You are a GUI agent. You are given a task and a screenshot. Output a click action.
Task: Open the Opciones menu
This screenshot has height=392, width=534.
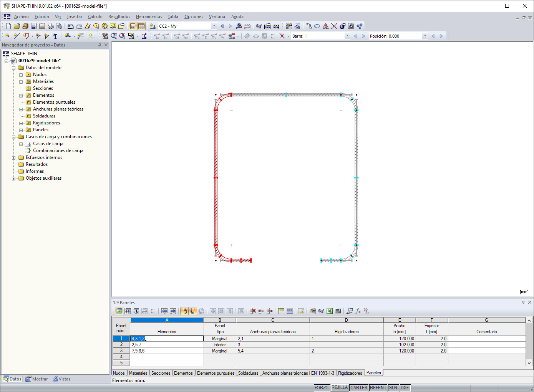(194, 17)
